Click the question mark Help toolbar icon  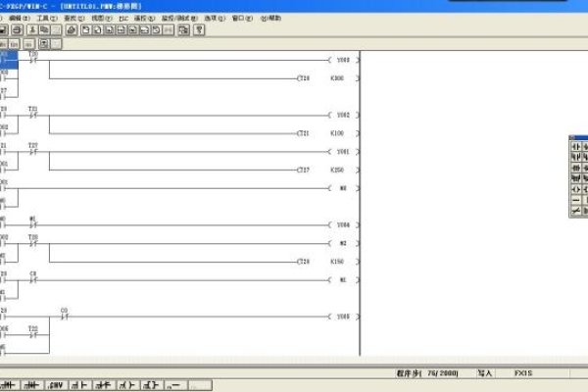tap(199, 30)
